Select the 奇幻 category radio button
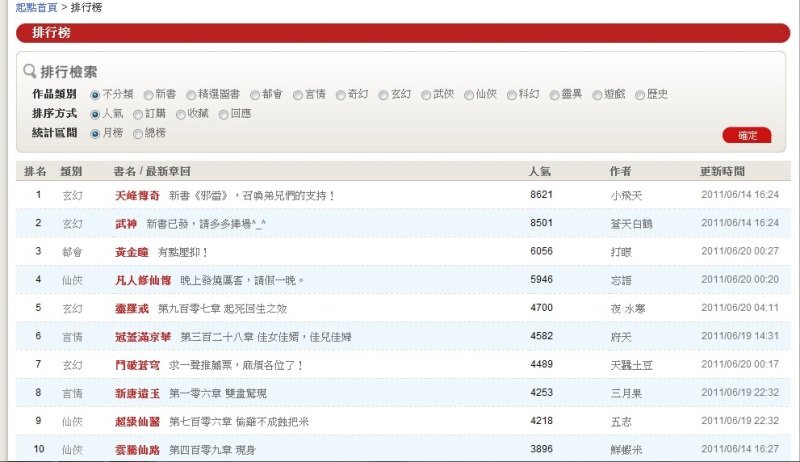This screenshot has width=800, height=462. 341,95
